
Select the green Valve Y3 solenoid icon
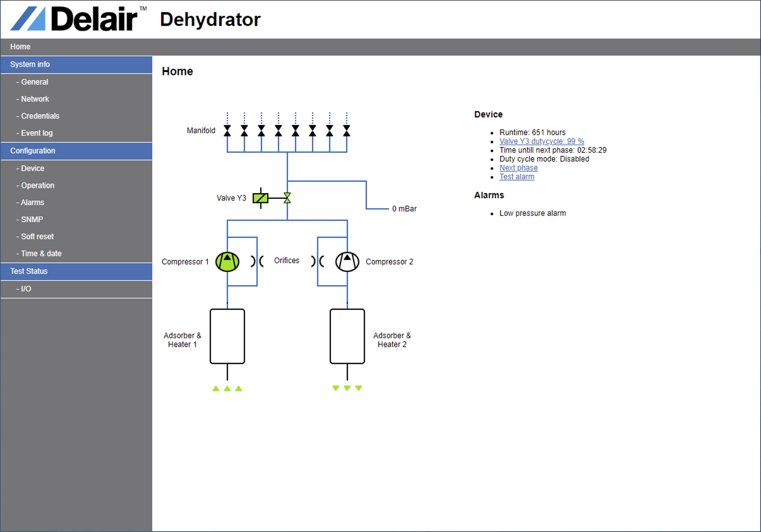coord(261,198)
